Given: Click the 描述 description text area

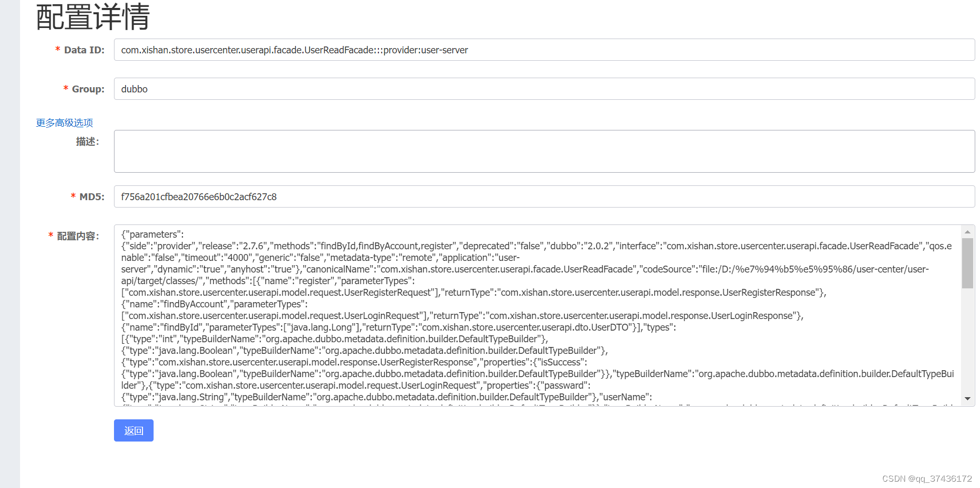Looking at the screenshot, I should (544, 151).
